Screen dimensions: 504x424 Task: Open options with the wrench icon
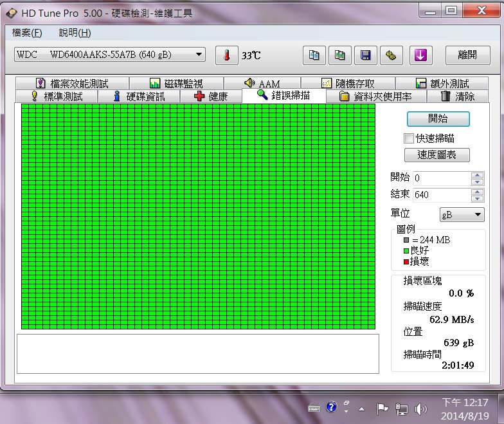click(x=390, y=55)
